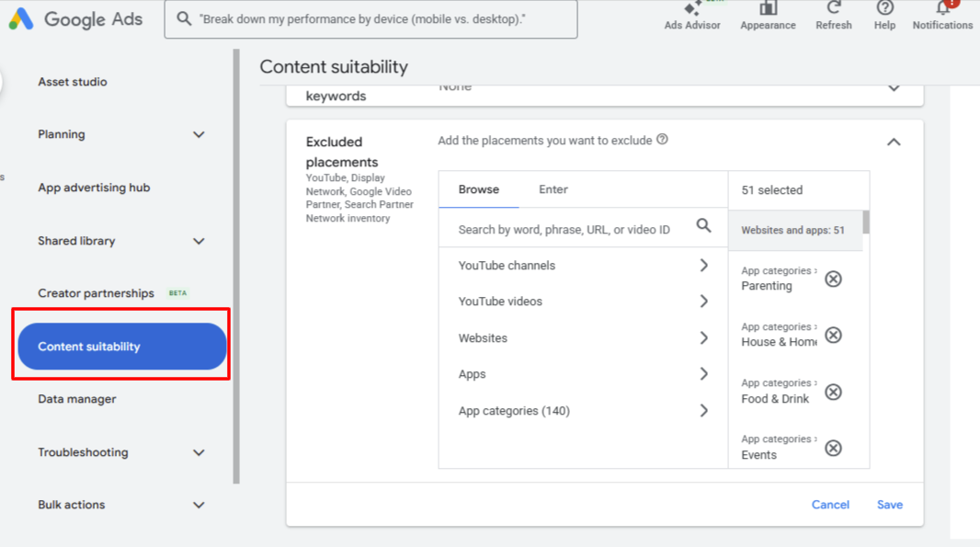Image resolution: width=980 pixels, height=547 pixels.
Task: Cancel the placement changes
Action: [x=830, y=505]
